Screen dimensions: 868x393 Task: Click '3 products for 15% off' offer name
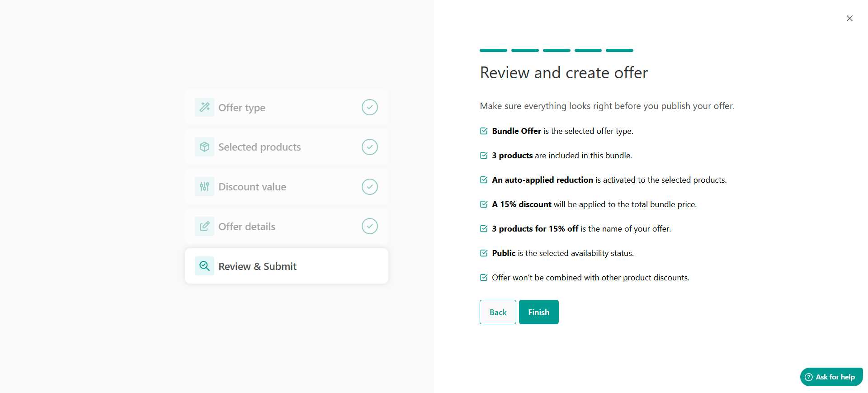click(535, 229)
